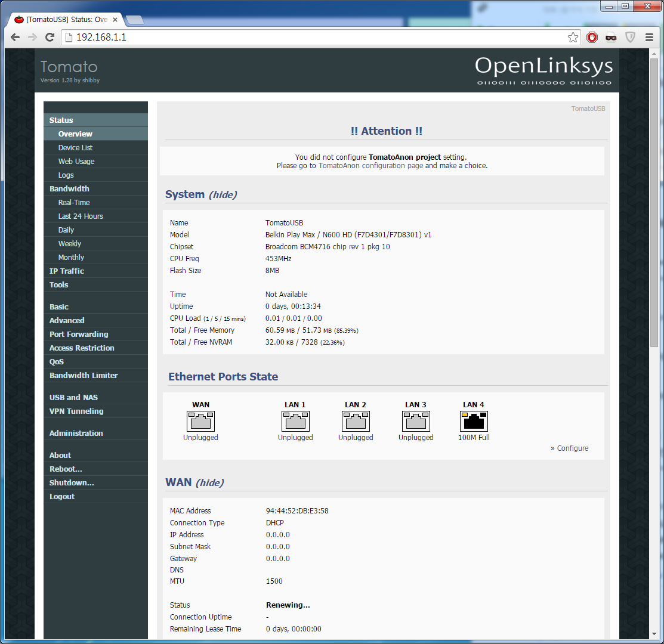Click Shutdown... in the sidebar
Viewport: 664px width, 644px height.
tap(95, 483)
